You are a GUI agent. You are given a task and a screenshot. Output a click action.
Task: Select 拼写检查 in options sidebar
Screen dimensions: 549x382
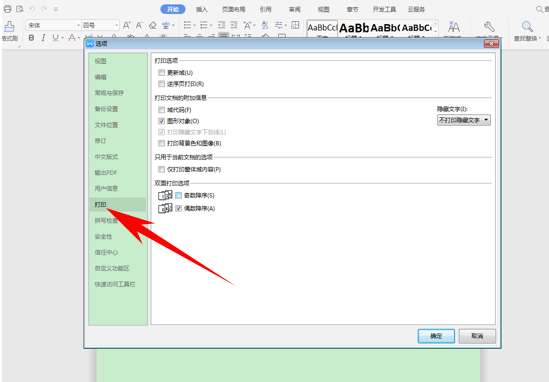106,220
